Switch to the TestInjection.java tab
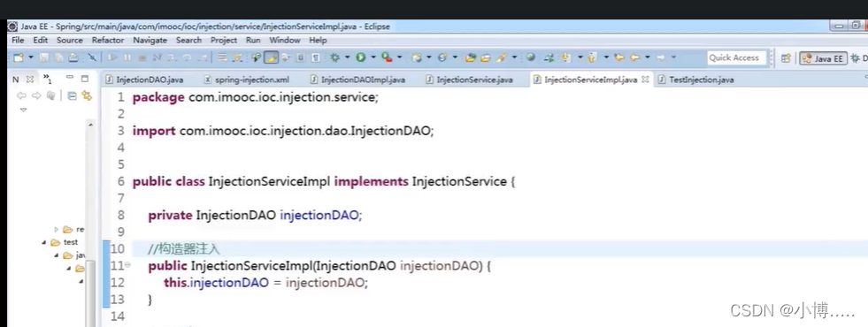This screenshot has width=868, height=327. click(x=695, y=80)
